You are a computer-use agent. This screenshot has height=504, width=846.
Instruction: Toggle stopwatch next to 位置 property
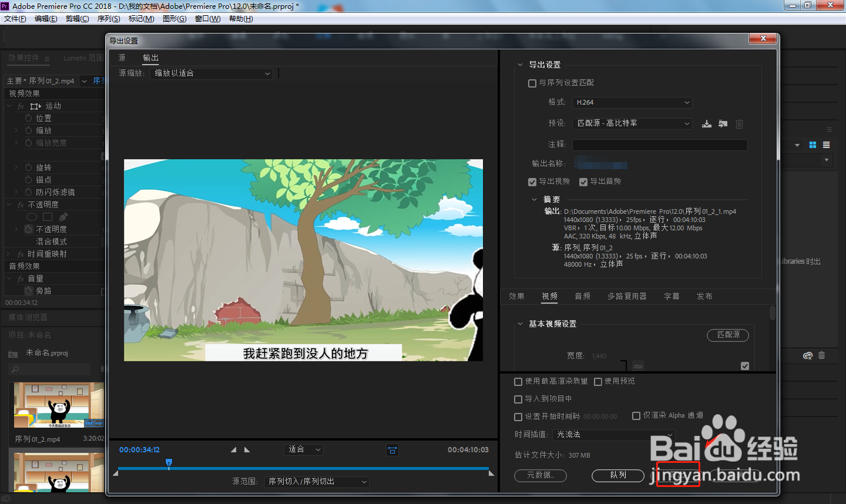[28, 118]
